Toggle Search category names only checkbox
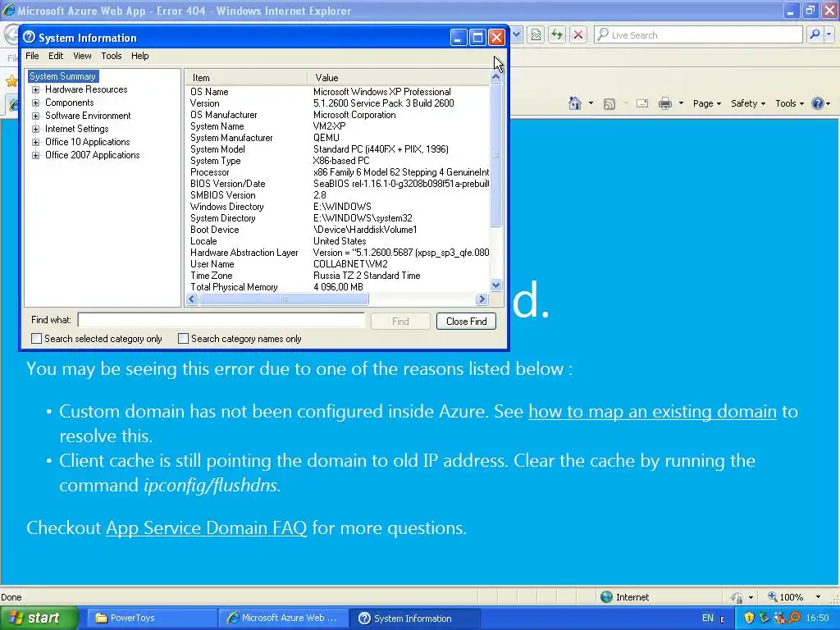The width and height of the screenshot is (840, 630). point(183,339)
